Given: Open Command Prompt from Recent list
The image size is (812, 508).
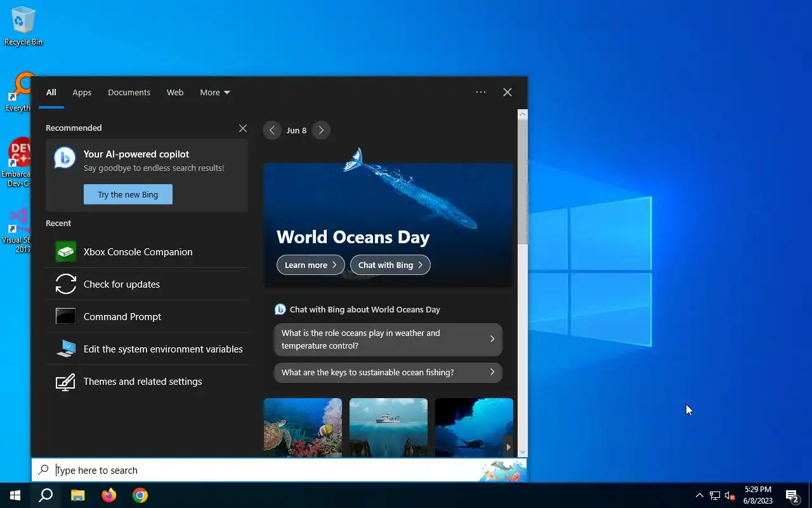Looking at the screenshot, I should click(147, 316).
